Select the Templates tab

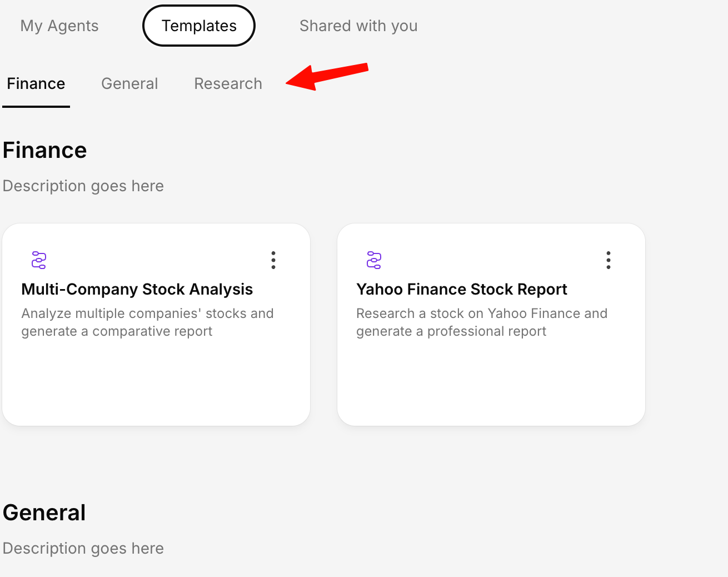[x=199, y=26]
